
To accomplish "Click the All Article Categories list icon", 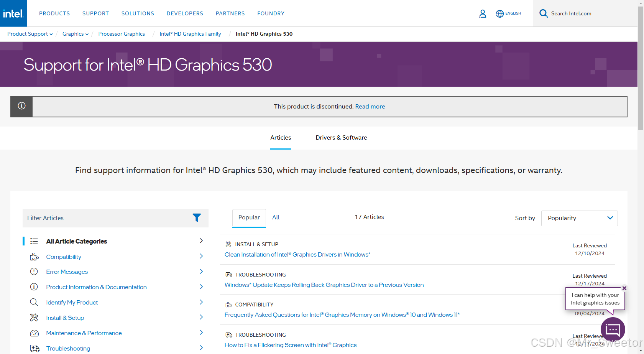I will [x=34, y=241].
